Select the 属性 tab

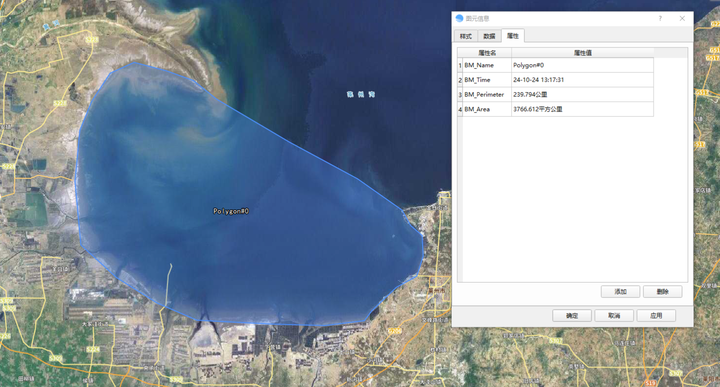(x=513, y=36)
